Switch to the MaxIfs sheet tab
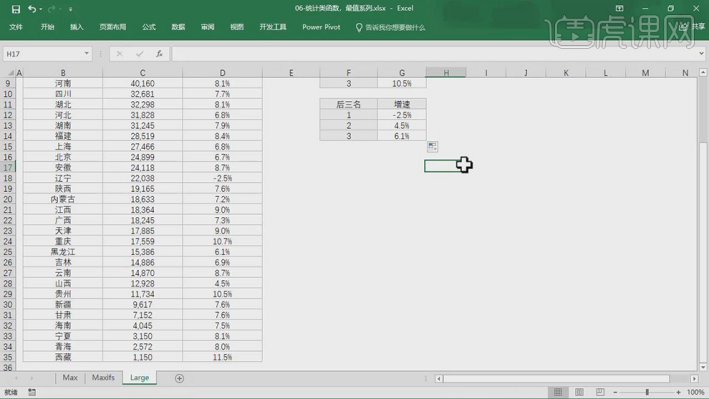Viewport: 709px width, 399px height. (x=103, y=377)
